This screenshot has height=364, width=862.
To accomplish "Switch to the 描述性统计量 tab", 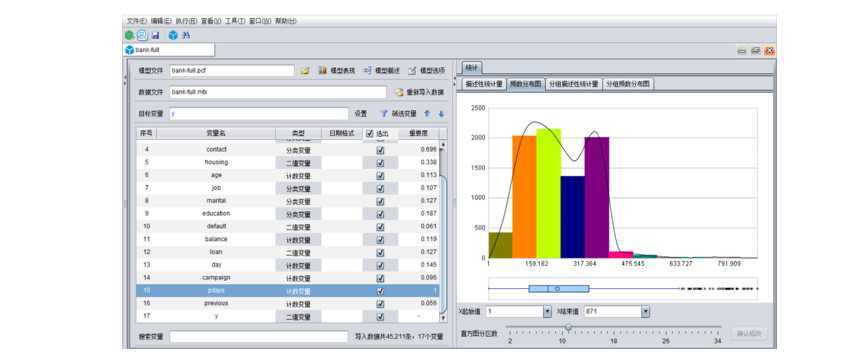I will point(484,84).
